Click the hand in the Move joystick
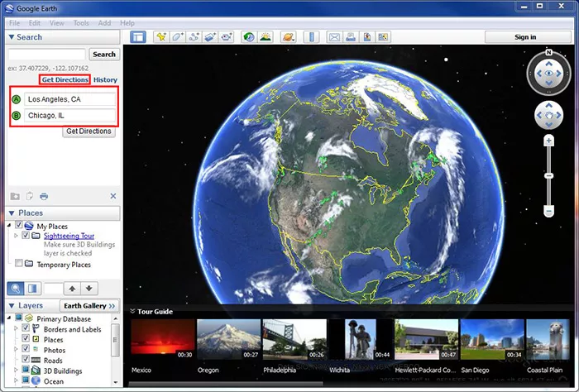Screen dimensions: 579x392 pos(549,116)
